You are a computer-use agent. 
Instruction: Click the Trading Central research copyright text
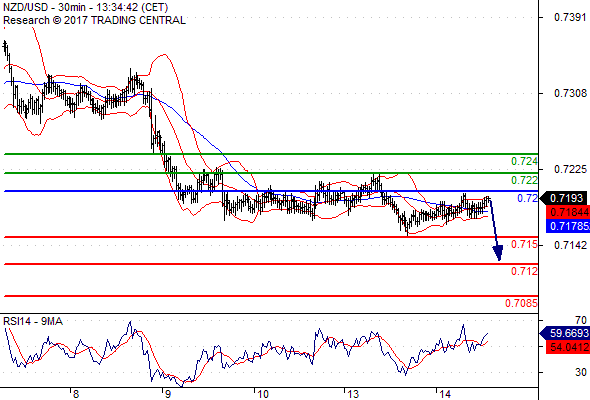(94, 20)
